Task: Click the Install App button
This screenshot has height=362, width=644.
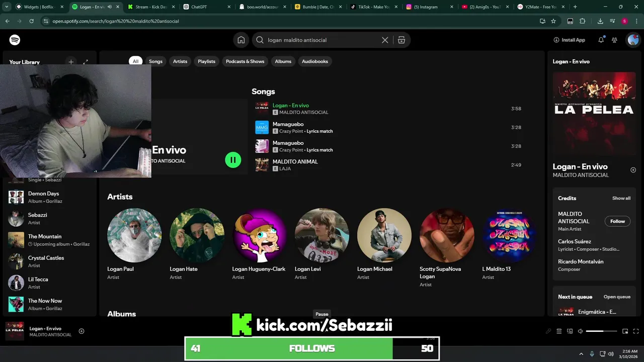Action: click(569, 40)
